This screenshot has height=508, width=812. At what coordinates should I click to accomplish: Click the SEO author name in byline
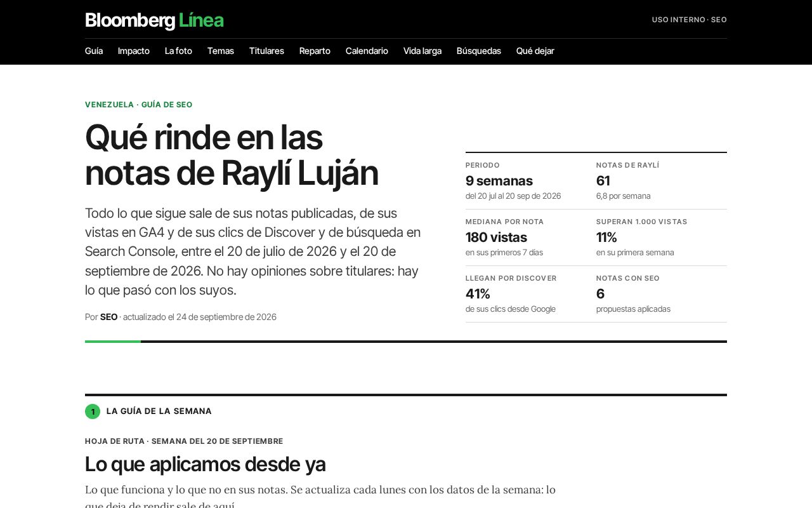click(x=109, y=317)
